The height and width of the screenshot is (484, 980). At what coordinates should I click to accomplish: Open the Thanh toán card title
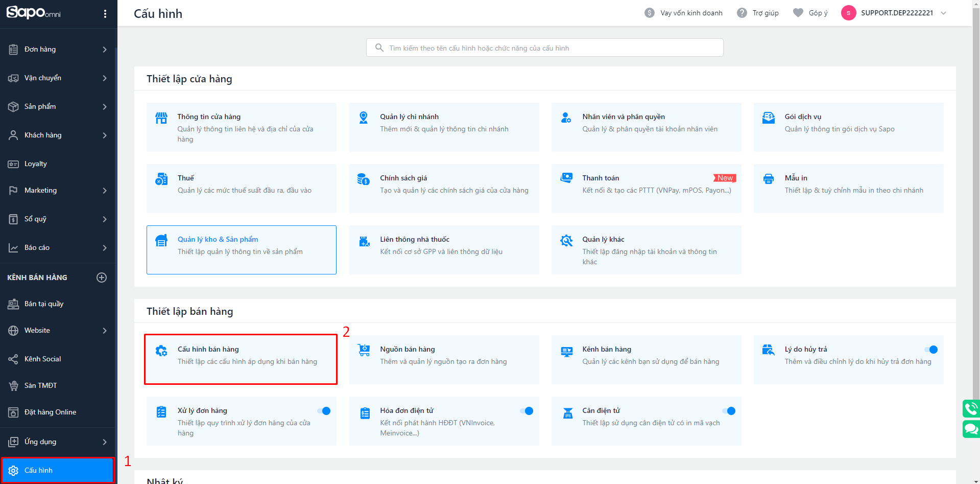(x=601, y=178)
